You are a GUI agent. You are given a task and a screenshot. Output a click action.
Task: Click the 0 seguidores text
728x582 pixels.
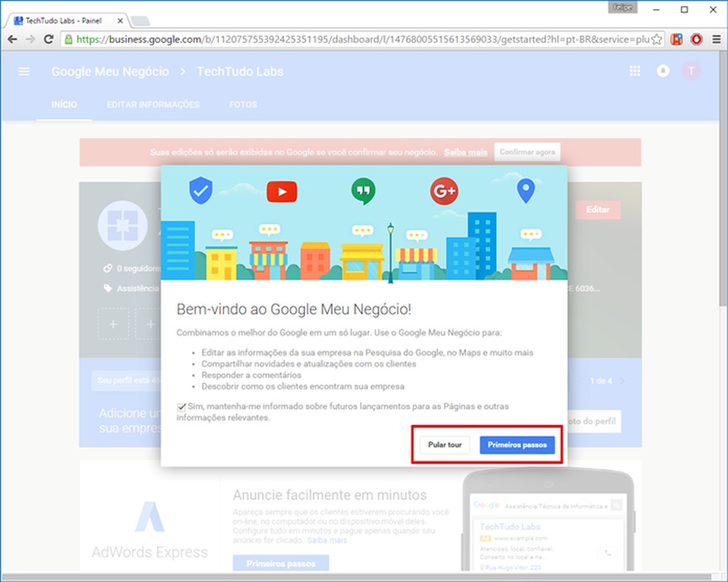click(138, 268)
